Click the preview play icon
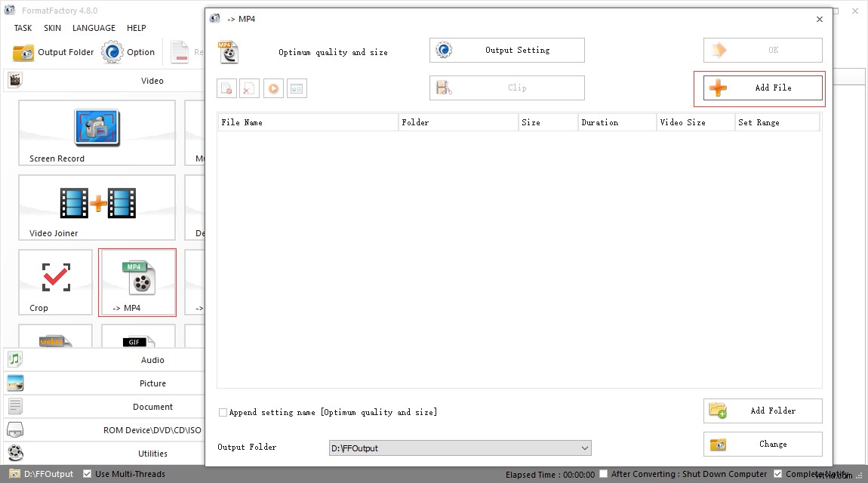 273,88
